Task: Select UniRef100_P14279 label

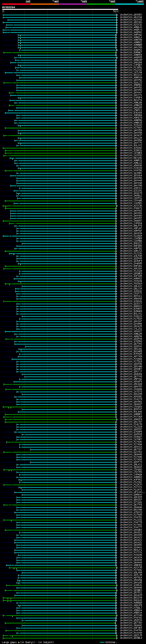Action: tap(131, 399)
